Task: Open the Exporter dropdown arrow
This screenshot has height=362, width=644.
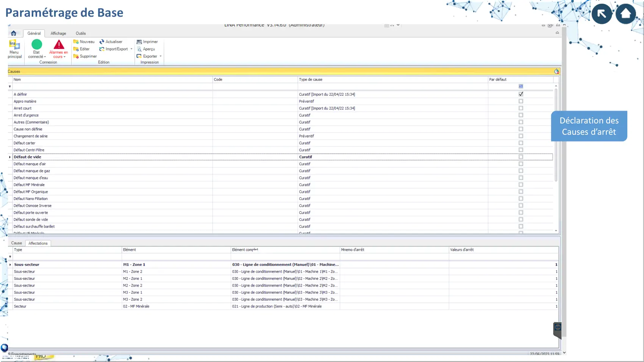Action: tap(161, 56)
